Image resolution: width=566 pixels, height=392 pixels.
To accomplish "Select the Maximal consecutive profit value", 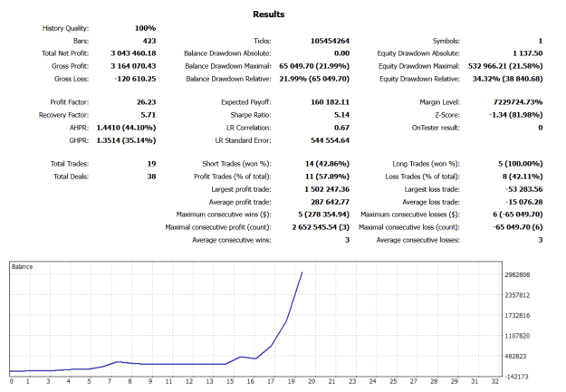I will [x=321, y=227].
